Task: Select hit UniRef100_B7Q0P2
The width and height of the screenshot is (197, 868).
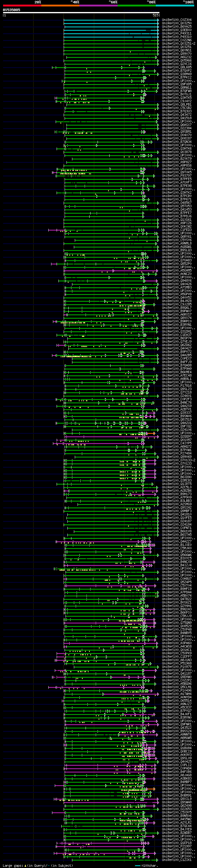Action: click(176, 71)
